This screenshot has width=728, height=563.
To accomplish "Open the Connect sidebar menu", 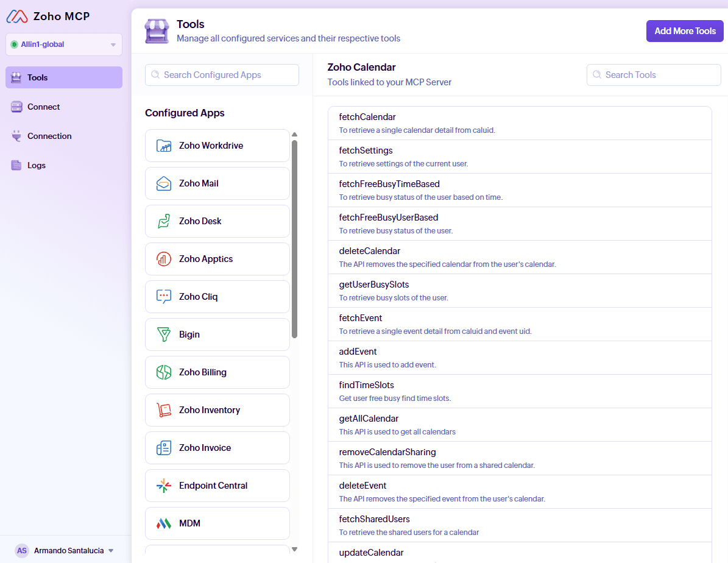I will pos(43,107).
